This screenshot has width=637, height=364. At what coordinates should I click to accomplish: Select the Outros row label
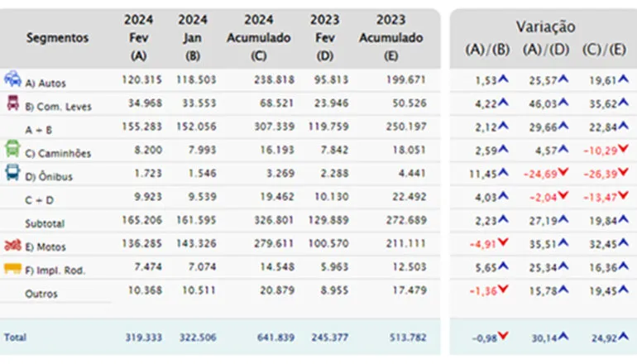41,293
